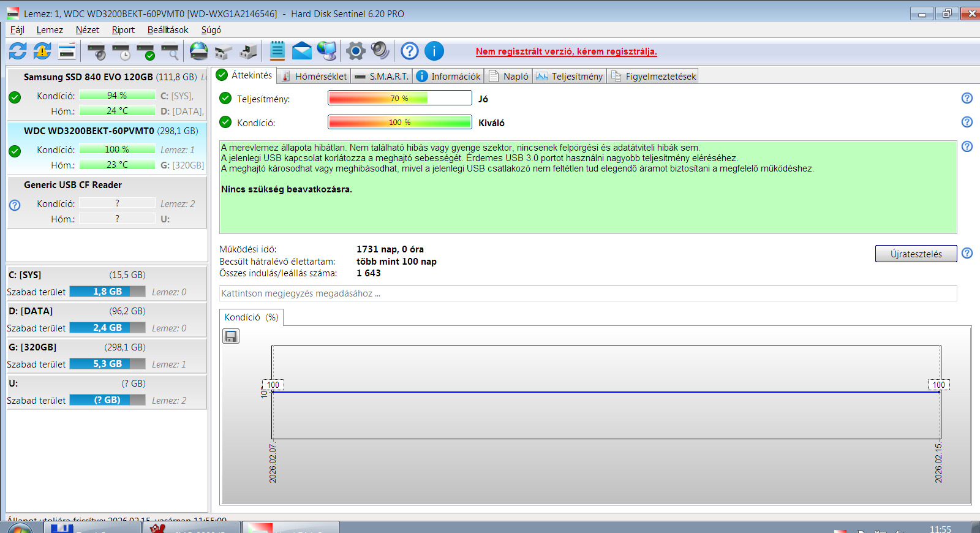Click the help icon beside the status text box

967,146
